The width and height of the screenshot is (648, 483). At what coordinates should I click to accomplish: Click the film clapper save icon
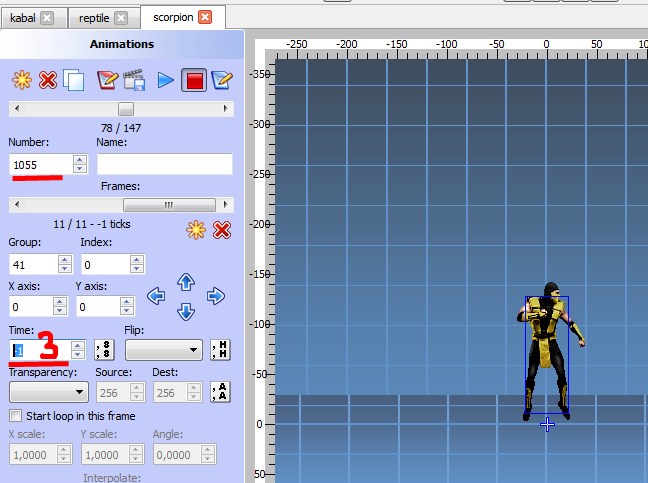point(134,80)
